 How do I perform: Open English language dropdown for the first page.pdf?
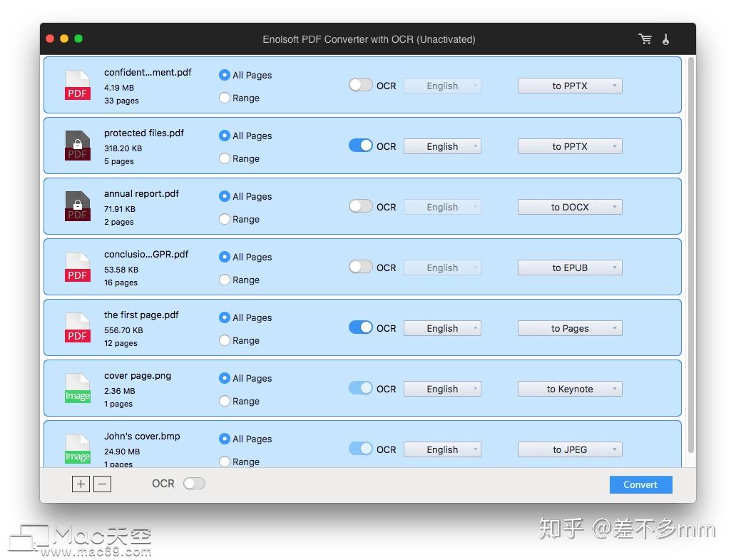442,327
